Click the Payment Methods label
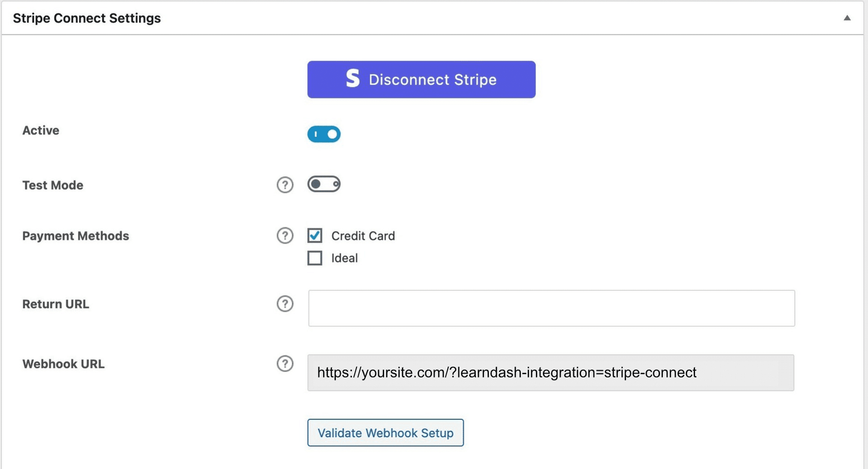 (x=75, y=236)
